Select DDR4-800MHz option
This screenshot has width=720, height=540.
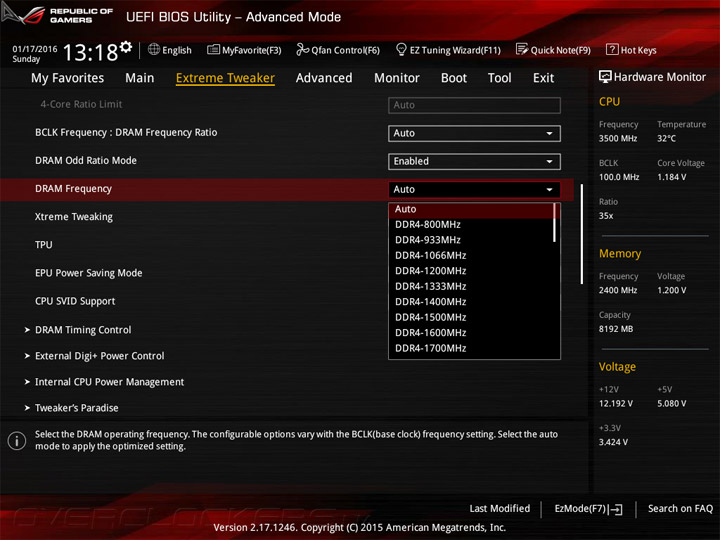tap(471, 225)
